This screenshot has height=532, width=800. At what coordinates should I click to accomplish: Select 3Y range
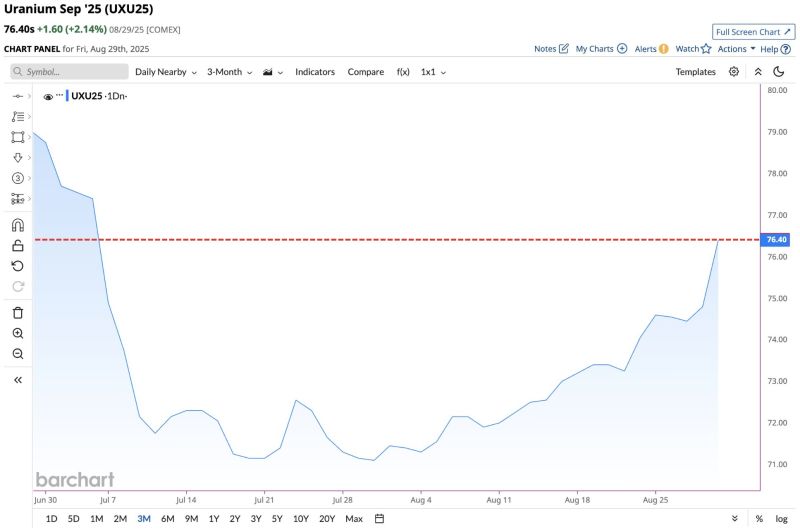click(x=256, y=519)
